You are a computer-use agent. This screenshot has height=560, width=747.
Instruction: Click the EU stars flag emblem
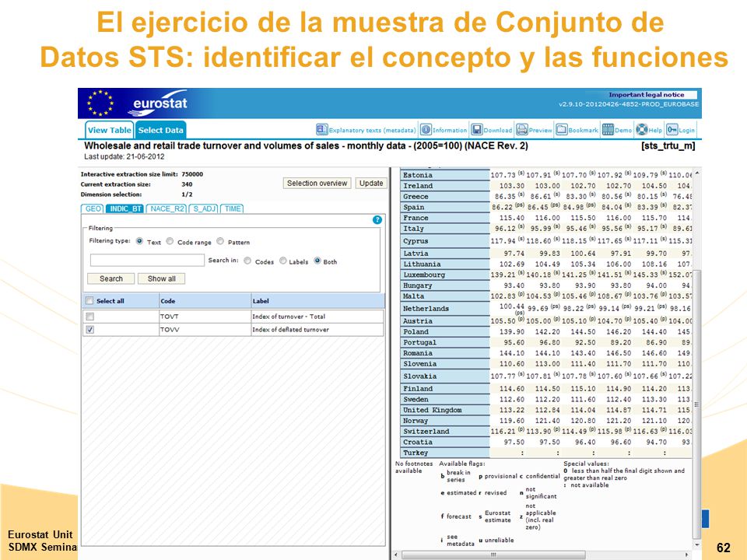[x=100, y=103]
